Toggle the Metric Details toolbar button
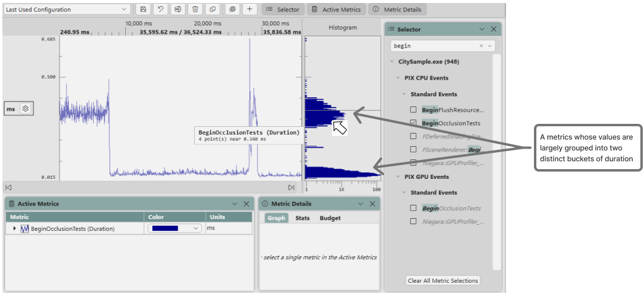This screenshot has width=644, height=293. point(397,9)
